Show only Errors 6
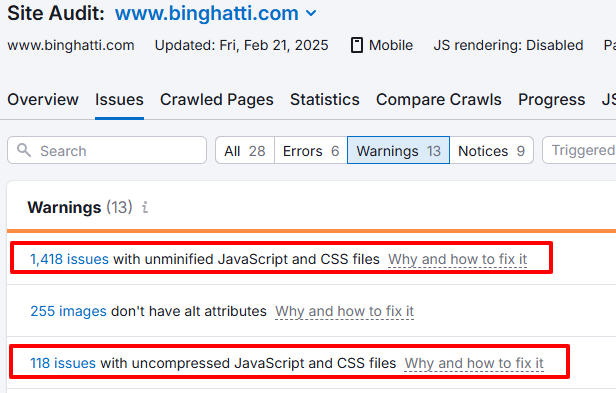 pos(311,151)
